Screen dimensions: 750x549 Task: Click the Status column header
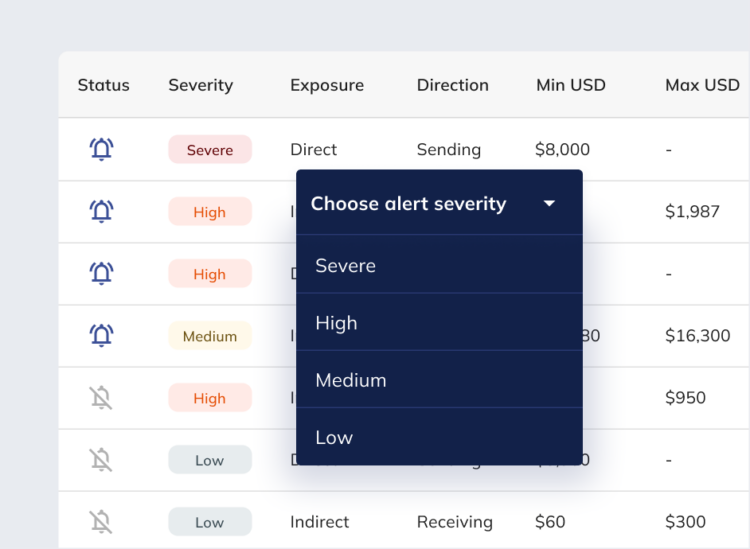click(x=104, y=85)
